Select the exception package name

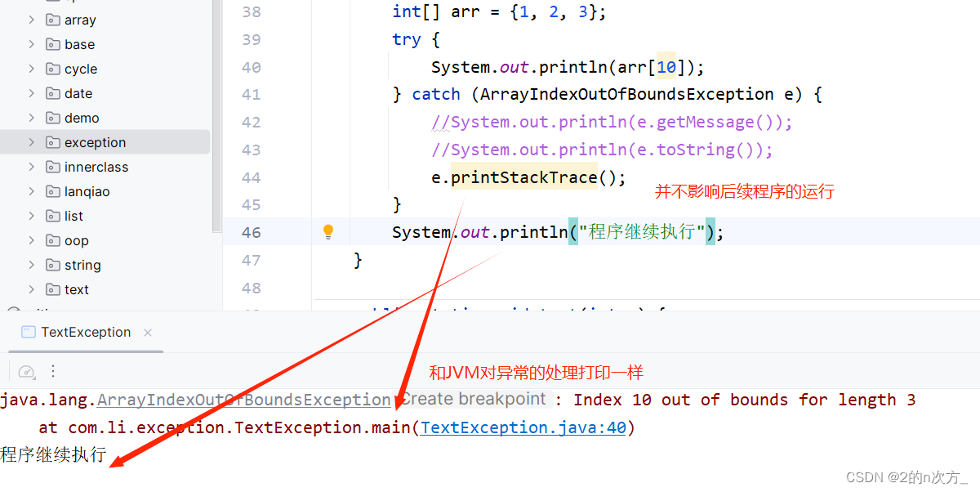click(96, 142)
